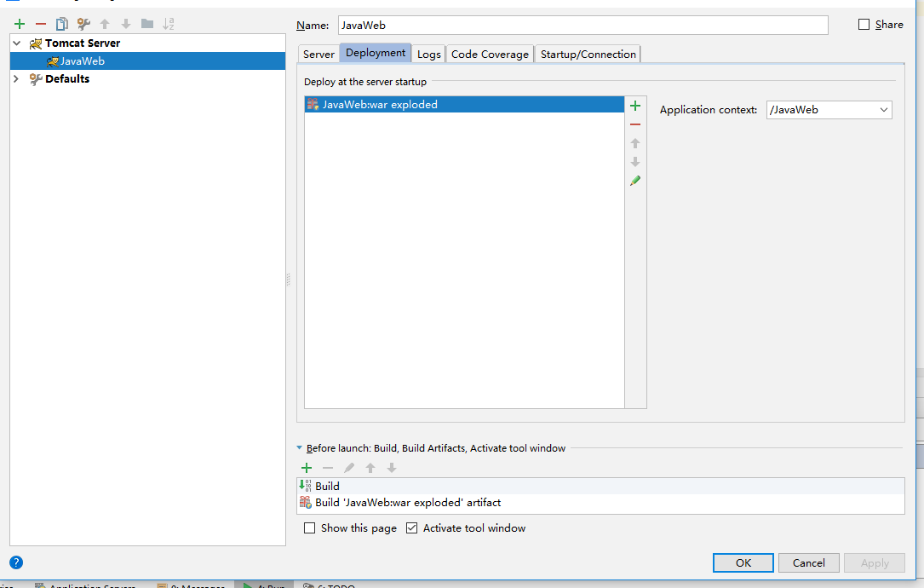Select JavaWeb:war exploded artifact in deploy list
924x588 pixels.
tap(464, 104)
